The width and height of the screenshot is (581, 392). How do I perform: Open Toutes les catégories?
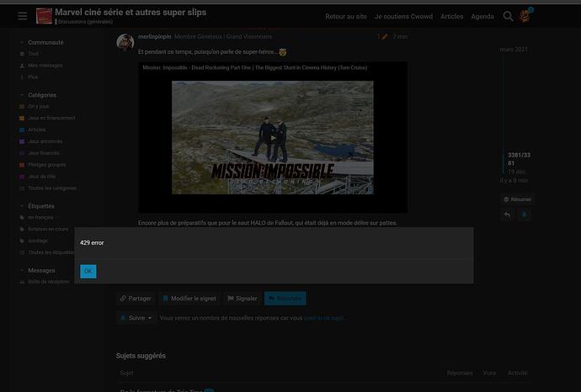[x=48, y=188]
